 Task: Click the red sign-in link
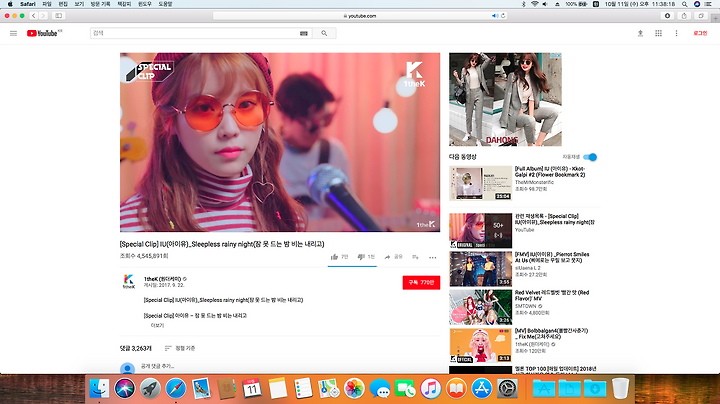pyautogui.click(x=700, y=33)
